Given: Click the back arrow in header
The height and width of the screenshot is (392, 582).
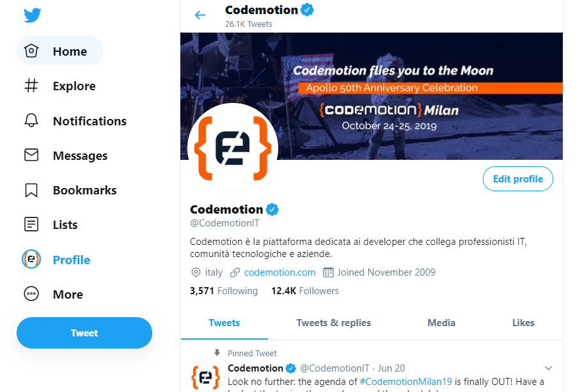Looking at the screenshot, I should click(x=200, y=15).
